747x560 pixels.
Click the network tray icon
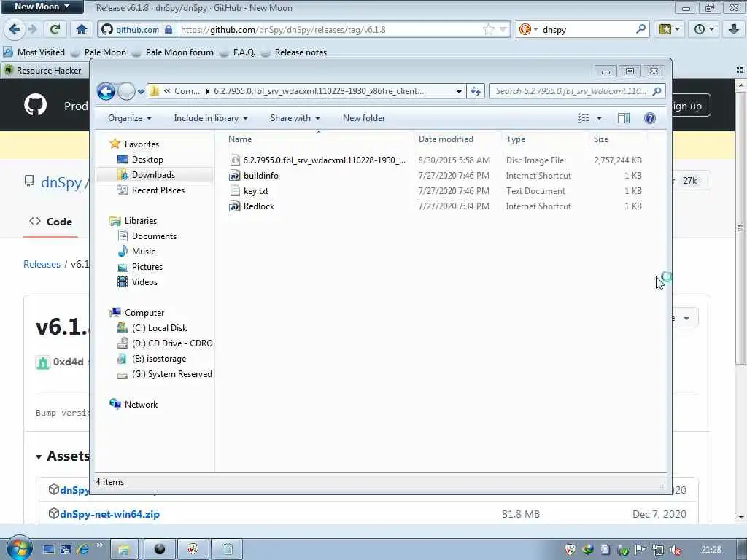pyautogui.click(x=658, y=550)
